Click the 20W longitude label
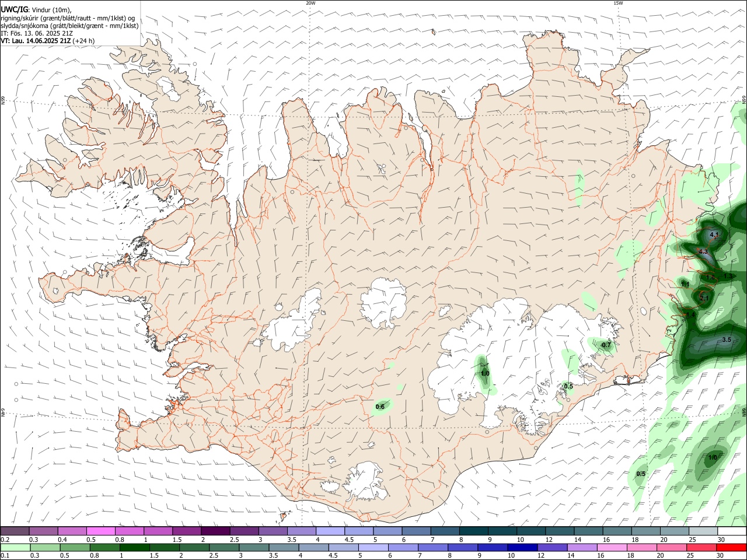The width and height of the screenshot is (747, 560). 310,3
